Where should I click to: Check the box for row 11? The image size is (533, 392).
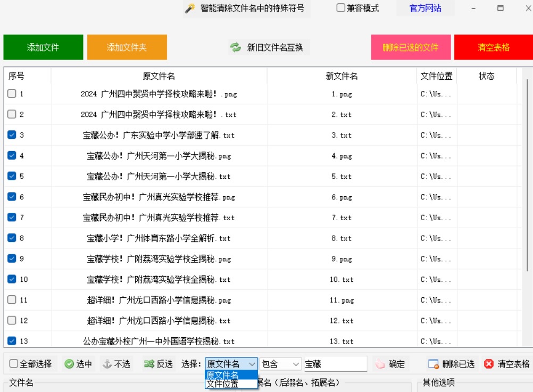click(12, 300)
